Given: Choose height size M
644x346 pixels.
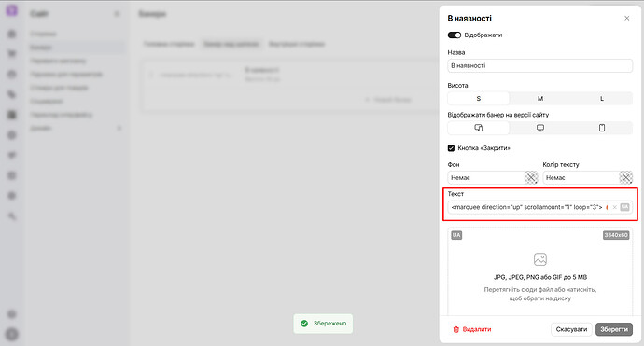Looking at the screenshot, I should (x=540, y=99).
